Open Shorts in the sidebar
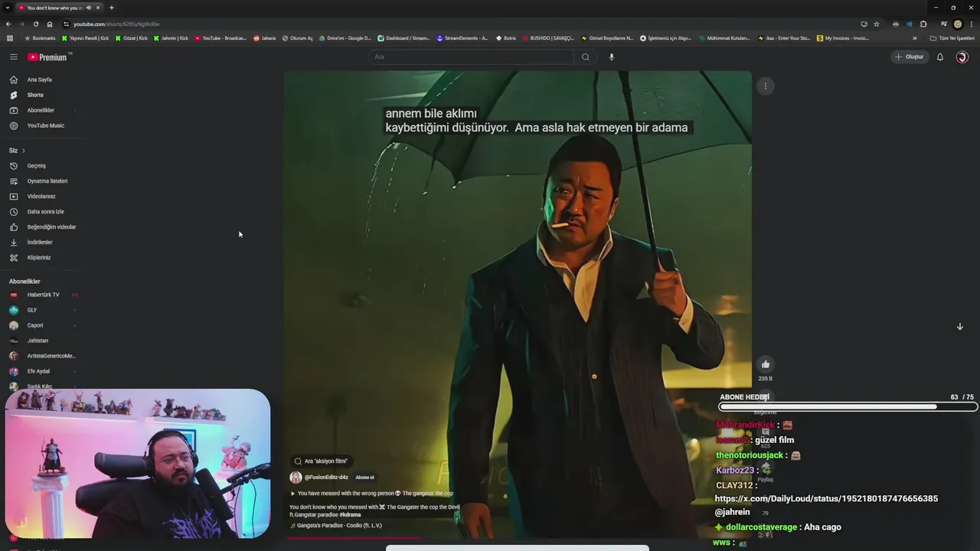Image resolution: width=980 pixels, height=551 pixels. click(35, 95)
